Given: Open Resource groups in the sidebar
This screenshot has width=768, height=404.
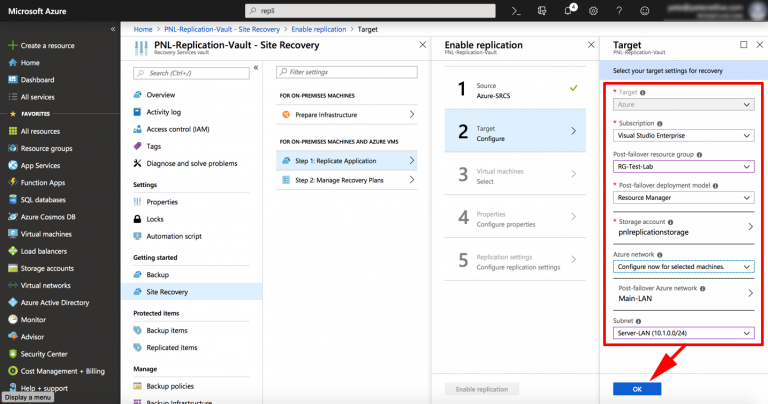Looking at the screenshot, I should tap(46, 148).
